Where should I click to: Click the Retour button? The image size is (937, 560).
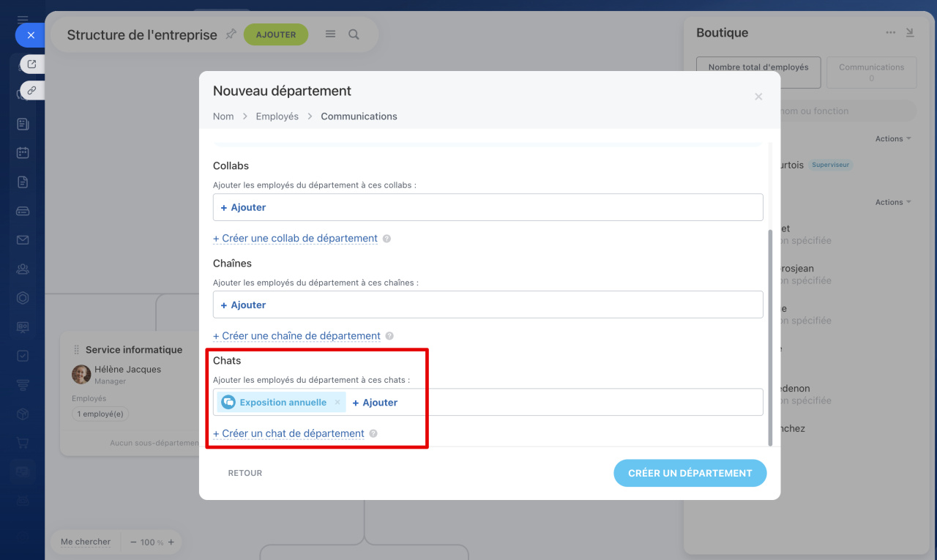tap(244, 473)
